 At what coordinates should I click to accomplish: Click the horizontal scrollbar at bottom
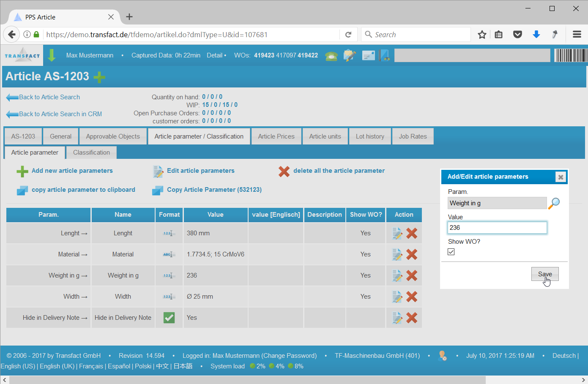[247, 380]
